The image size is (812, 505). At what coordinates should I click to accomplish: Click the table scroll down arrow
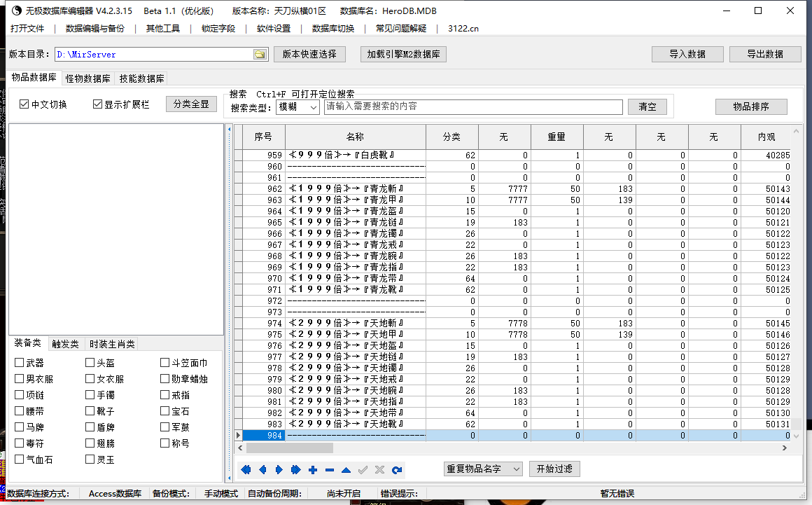tap(797, 436)
